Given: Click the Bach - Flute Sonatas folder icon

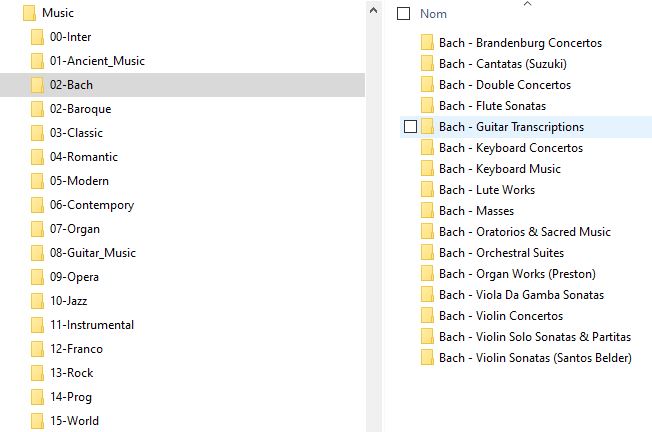Looking at the screenshot, I should [x=427, y=106].
